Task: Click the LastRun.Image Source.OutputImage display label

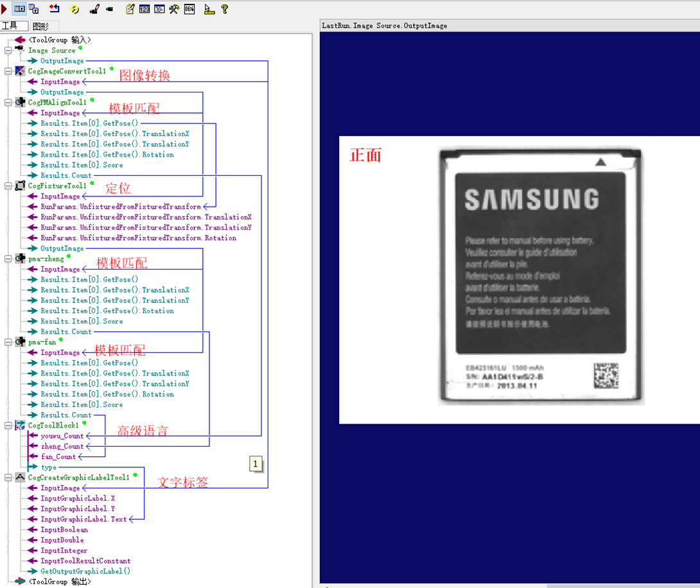Action: [385, 26]
